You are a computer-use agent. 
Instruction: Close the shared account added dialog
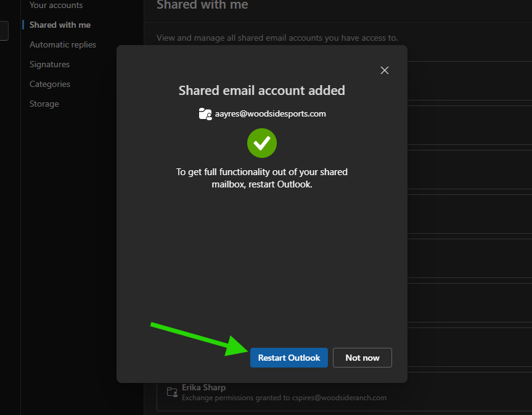tap(385, 70)
